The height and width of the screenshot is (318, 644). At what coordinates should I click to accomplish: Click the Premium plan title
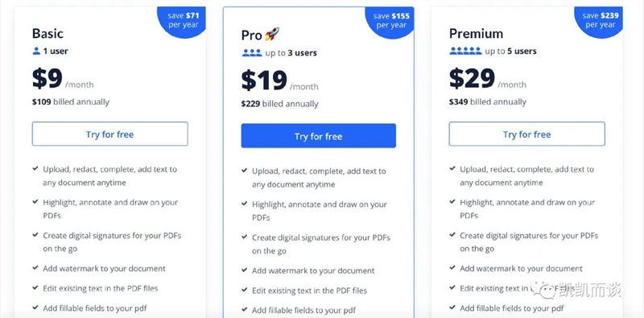click(x=476, y=33)
